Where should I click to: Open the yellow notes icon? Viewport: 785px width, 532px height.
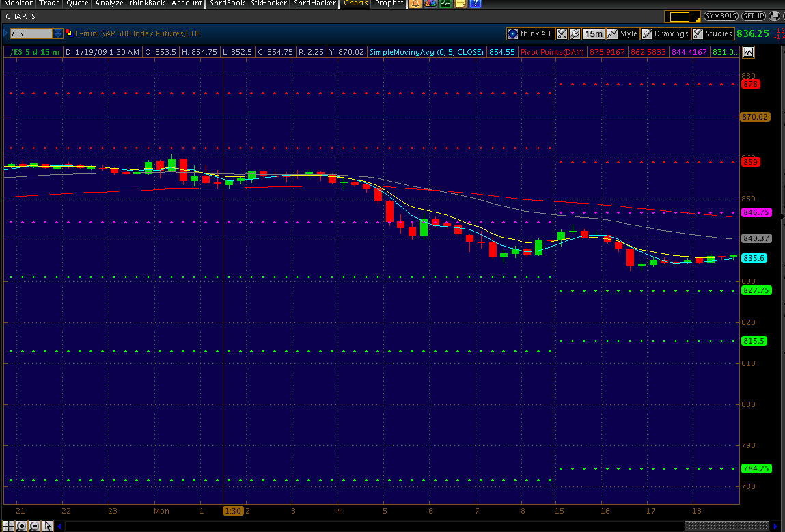tap(460, 3)
